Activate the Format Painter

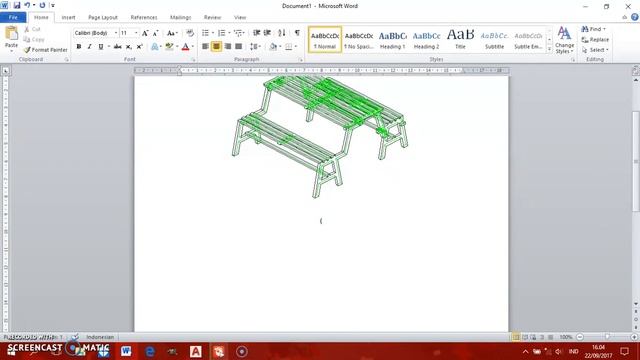[45, 50]
